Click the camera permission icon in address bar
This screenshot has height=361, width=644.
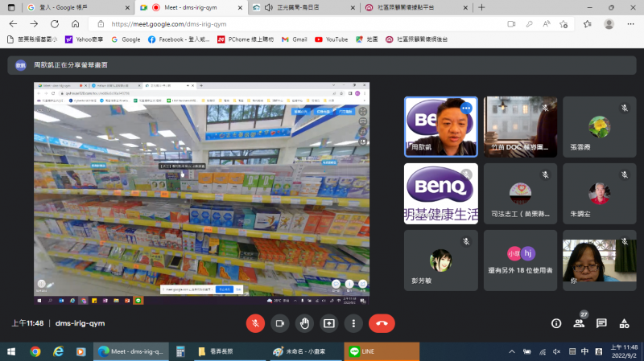(511, 24)
